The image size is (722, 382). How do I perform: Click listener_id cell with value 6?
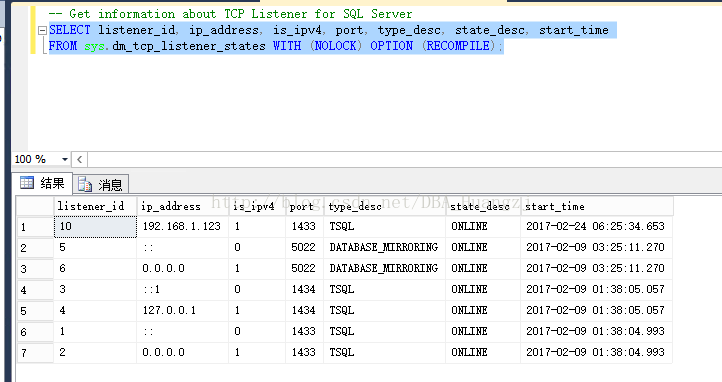[x=95, y=269]
